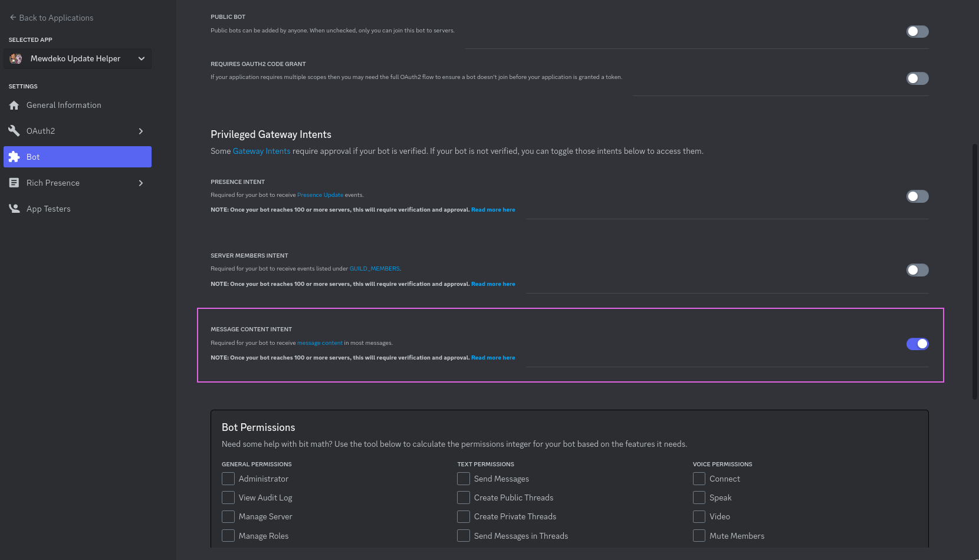Click the home icon beside General Information
Image resolution: width=979 pixels, height=560 pixels.
click(x=15, y=104)
